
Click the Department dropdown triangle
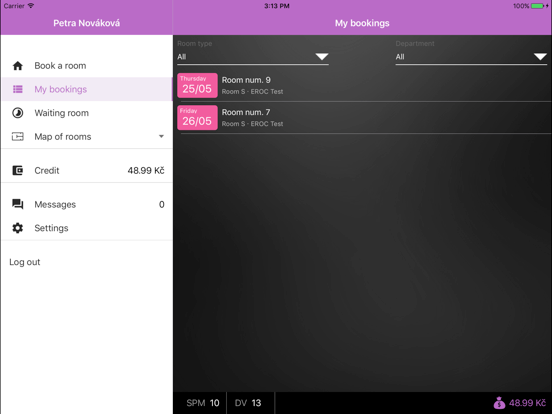point(540,57)
